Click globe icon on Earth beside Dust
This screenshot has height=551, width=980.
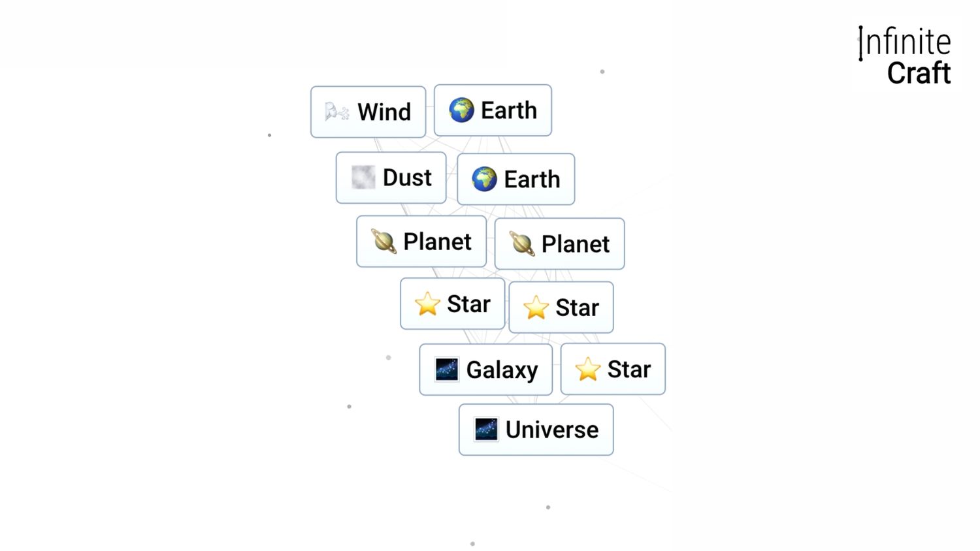tap(484, 179)
